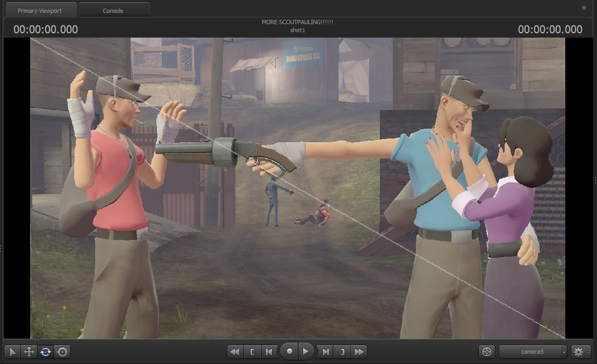Skip ahead with the fast-forward button
The width and height of the screenshot is (597, 364).
359,352
